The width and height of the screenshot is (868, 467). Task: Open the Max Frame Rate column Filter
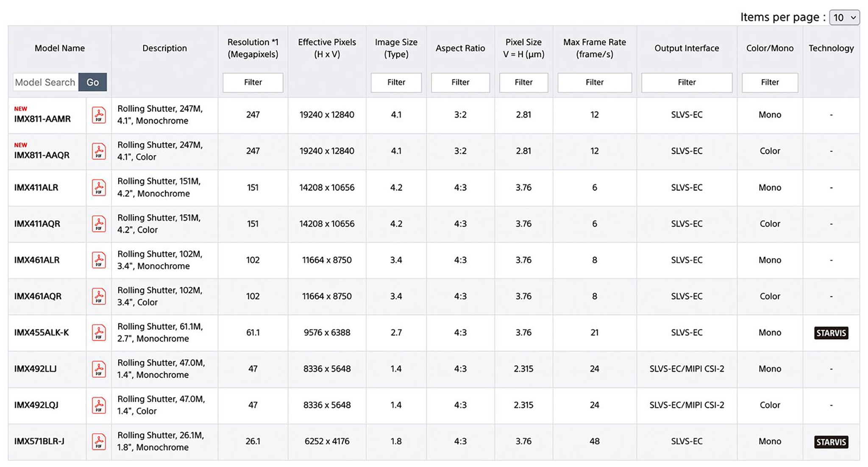click(595, 82)
